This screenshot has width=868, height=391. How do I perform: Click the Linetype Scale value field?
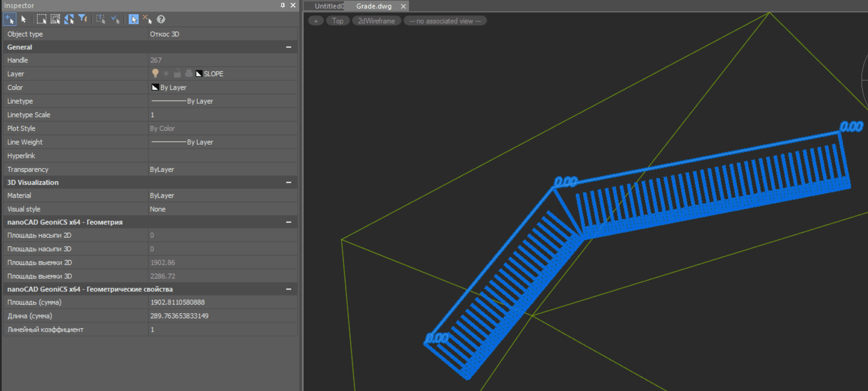click(222, 115)
